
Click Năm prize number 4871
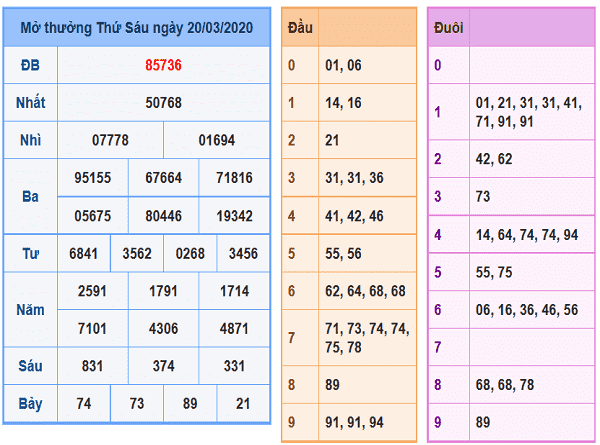[x=234, y=328]
